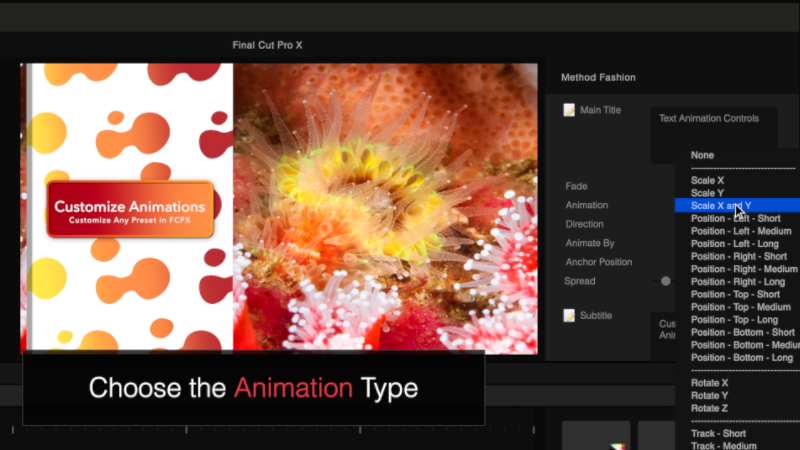Viewport: 800px width, 450px height.
Task: Choose Rotate Y animation
Action: coord(709,396)
